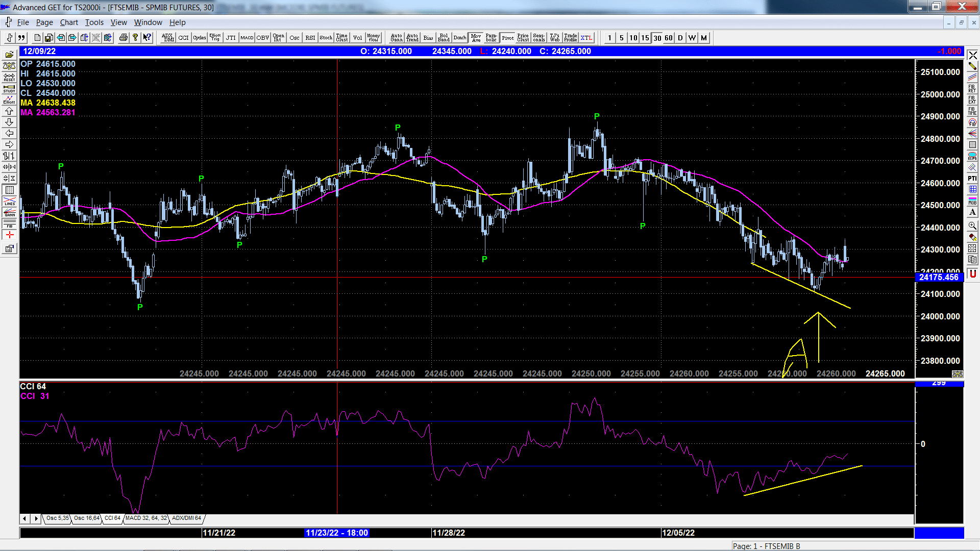This screenshot has width=980, height=551.
Task: Click the tab scroll right arrow
Action: pyautogui.click(x=36, y=519)
